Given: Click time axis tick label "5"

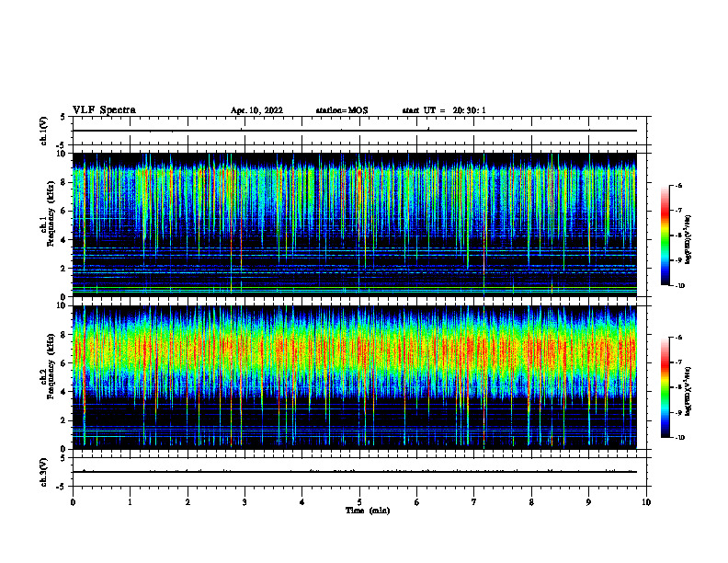Looking at the screenshot, I should pyautogui.click(x=359, y=502).
